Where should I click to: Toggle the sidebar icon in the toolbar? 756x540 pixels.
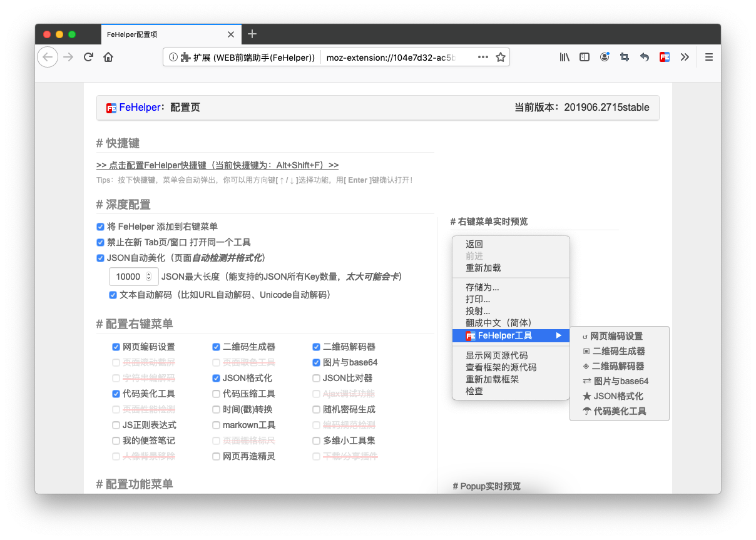(585, 57)
